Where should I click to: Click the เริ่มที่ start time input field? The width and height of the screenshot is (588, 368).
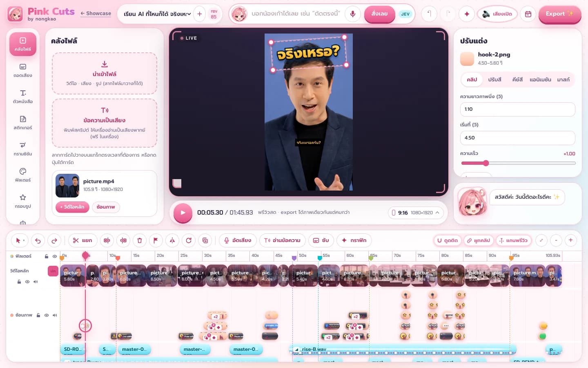[517, 138]
